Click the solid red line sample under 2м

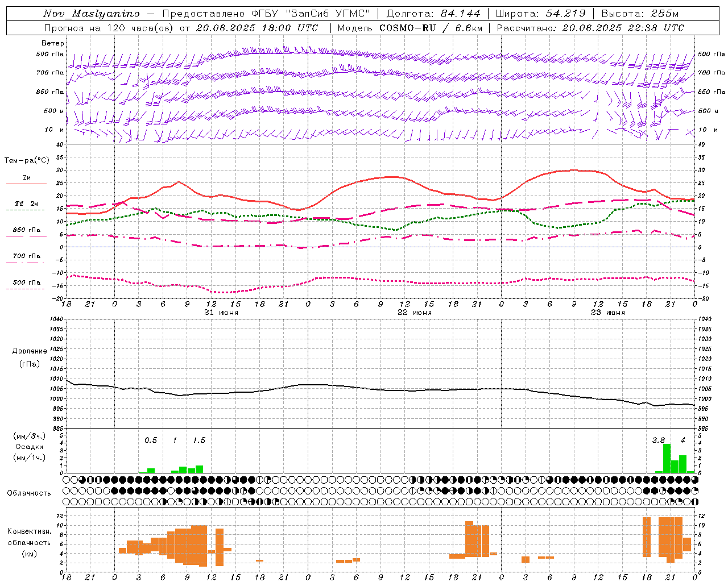[x=26, y=184]
